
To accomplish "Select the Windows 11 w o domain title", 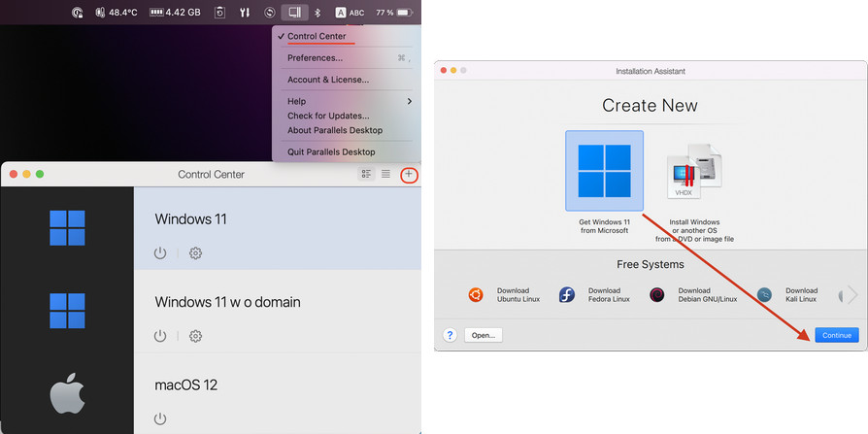I will click(x=227, y=302).
